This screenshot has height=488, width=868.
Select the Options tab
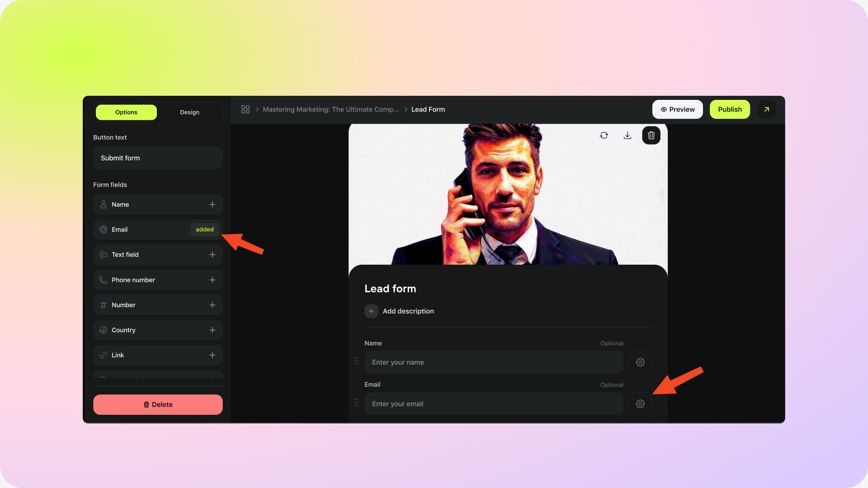pos(126,112)
